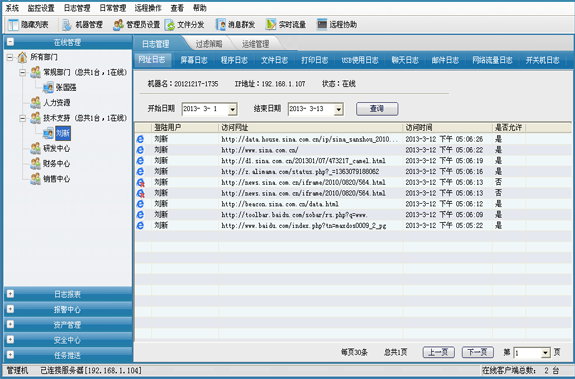Open the 邮件日志 sub-tab
575x379 pixels.
coord(445,60)
